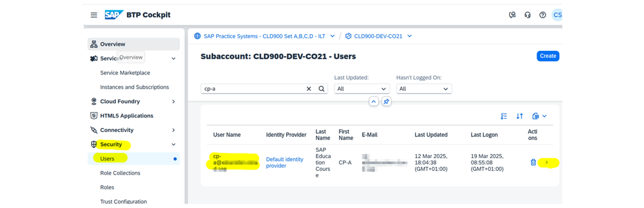This screenshot has height=208, width=644.
Task: Click the 19 Mar 2025 last logon cell
Action: [x=487, y=162]
